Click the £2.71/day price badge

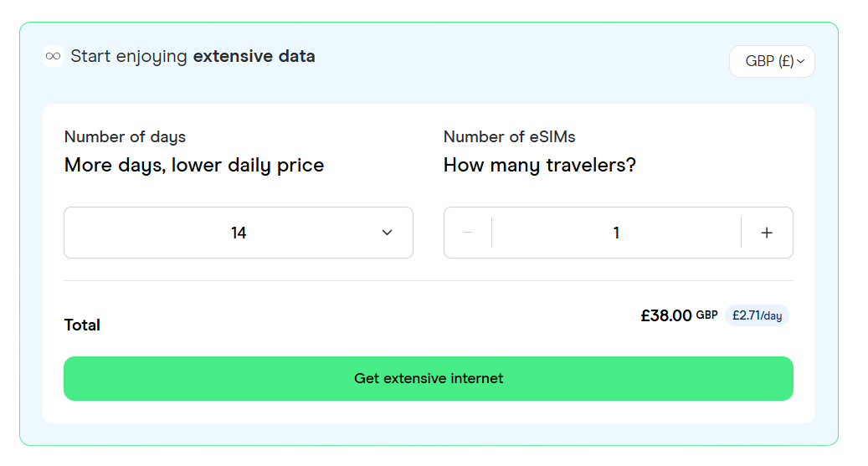[x=757, y=315]
